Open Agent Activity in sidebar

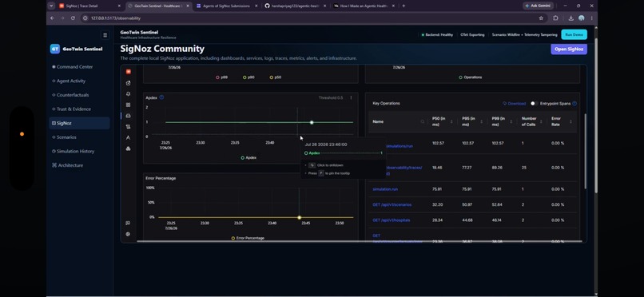(x=79, y=81)
